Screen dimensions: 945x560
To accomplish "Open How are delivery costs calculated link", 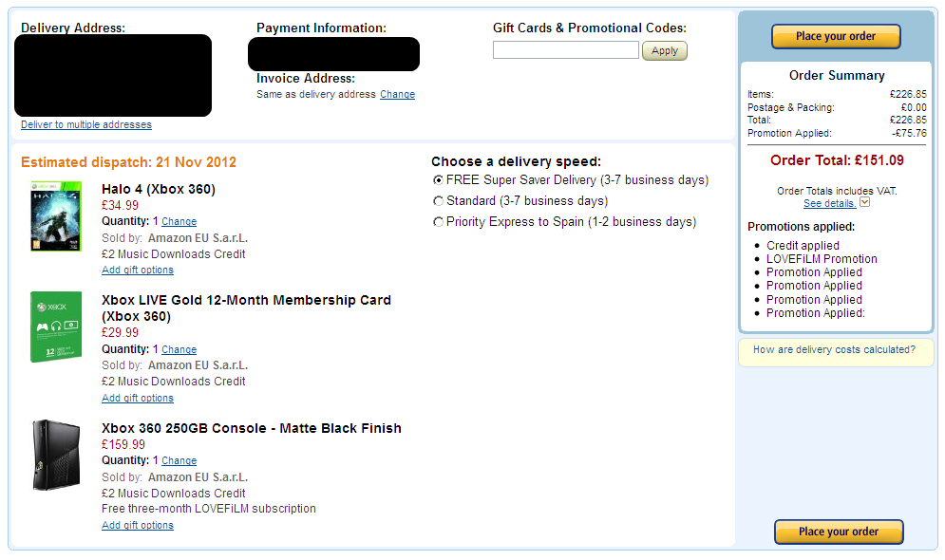I will (x=835, y=349).
